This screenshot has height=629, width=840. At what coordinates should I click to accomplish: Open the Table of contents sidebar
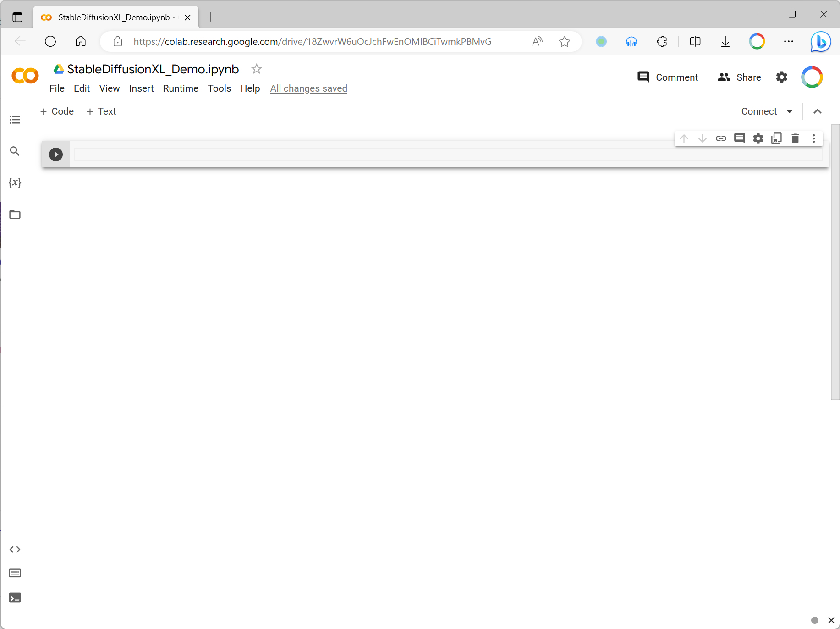[x=15, y=120]
